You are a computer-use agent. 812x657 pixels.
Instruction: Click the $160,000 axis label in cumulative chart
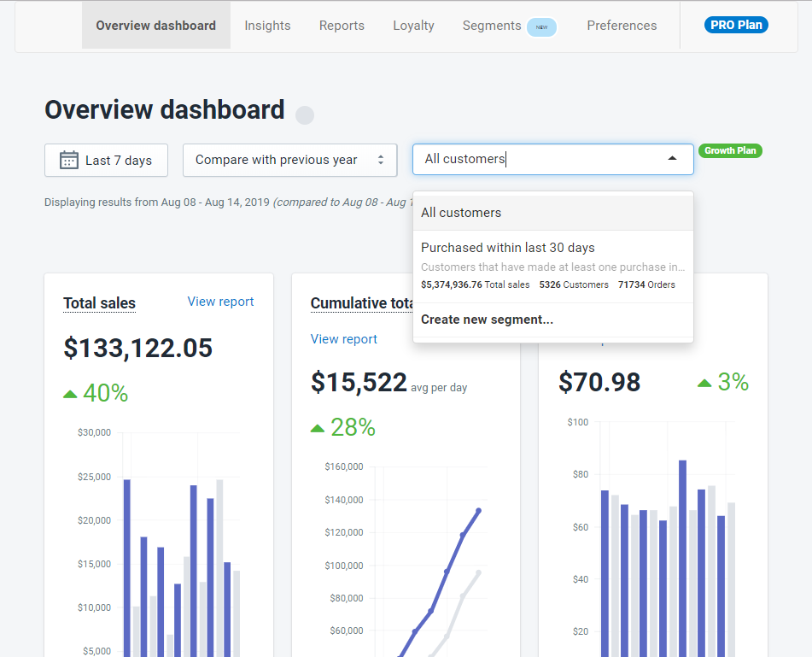344,466
